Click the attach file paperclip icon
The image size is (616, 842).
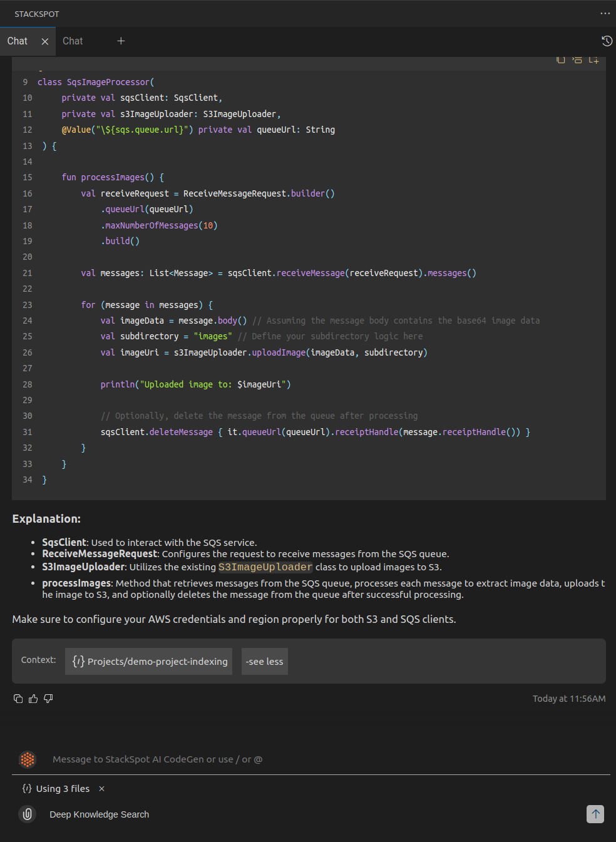28,814
